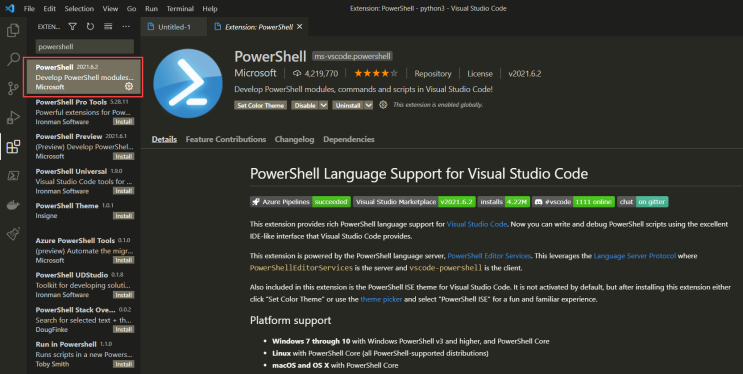The height and width of the screenshot is (374, 743).
Task: Refresh the extensions list
Action: click(90, 27)
